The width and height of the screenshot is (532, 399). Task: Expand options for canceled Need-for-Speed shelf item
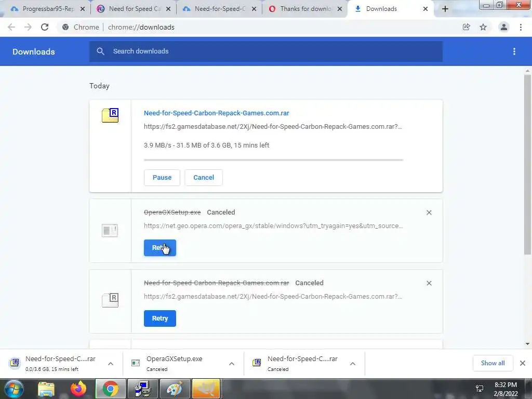[x=353, y=364]
